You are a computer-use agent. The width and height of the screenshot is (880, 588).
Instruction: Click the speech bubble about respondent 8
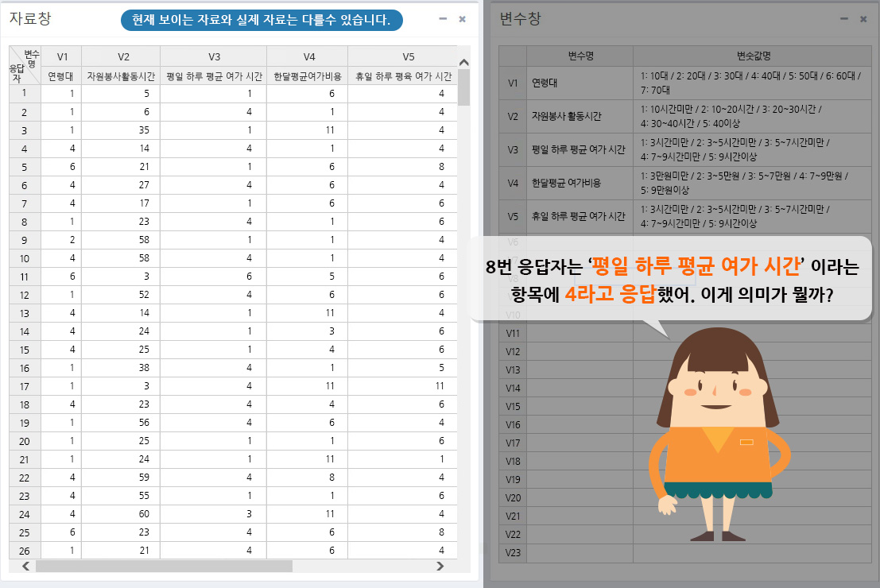[x=670, y=280]
